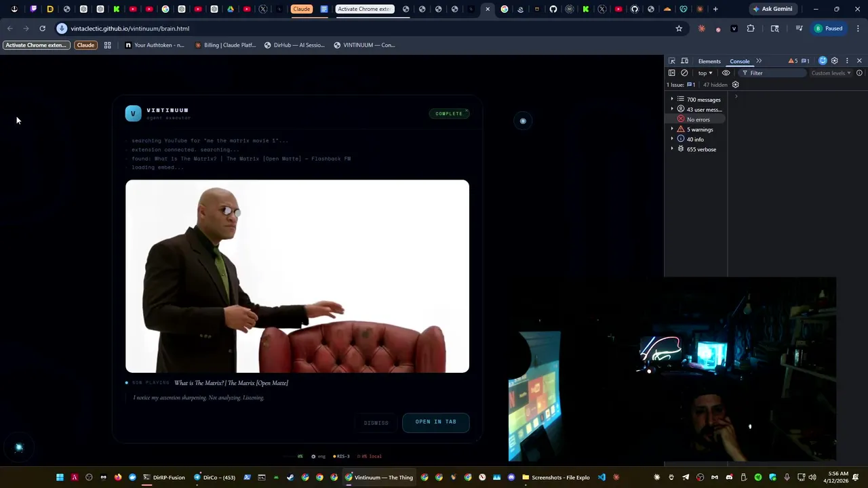Open DevTools three-dot customize menu
The width and height of the screenshot is (868, 488).
(x=847, y=61)
